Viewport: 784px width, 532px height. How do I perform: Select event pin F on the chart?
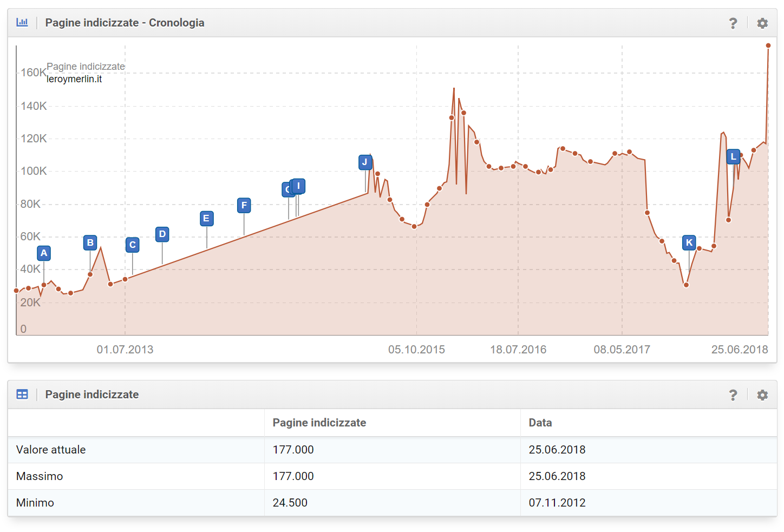[x=244, y=205]
